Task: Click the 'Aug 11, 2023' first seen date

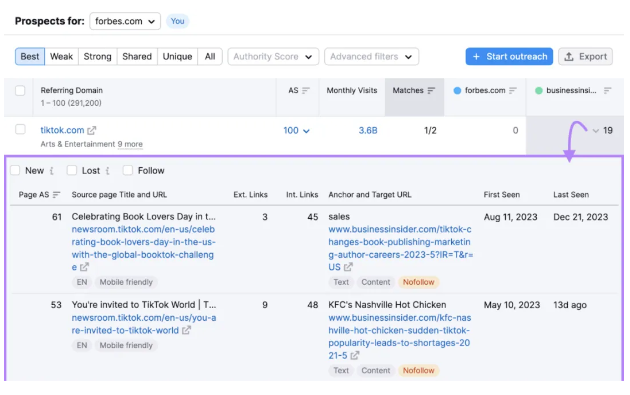Action: click(x=510, y=217)
